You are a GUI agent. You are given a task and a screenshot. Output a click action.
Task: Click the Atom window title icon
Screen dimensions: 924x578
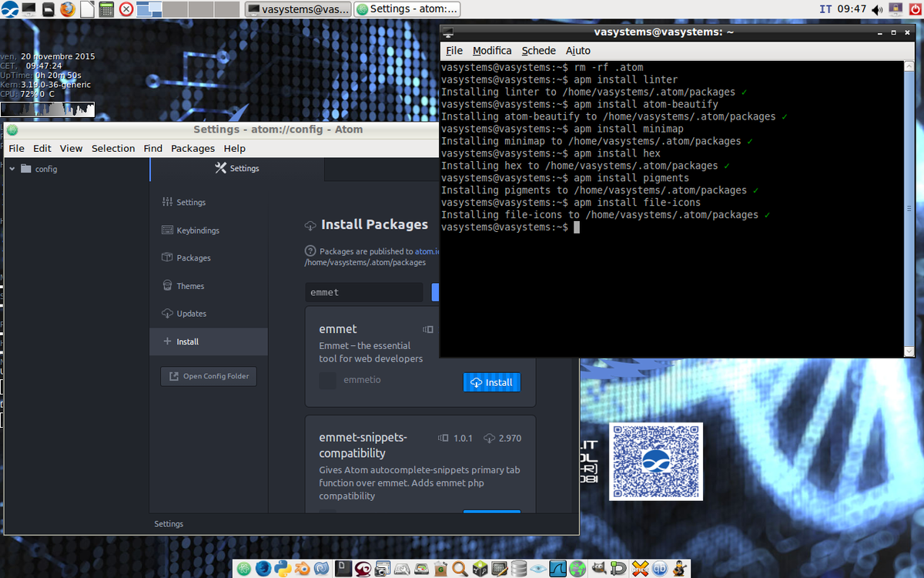[x=12, y=130]
